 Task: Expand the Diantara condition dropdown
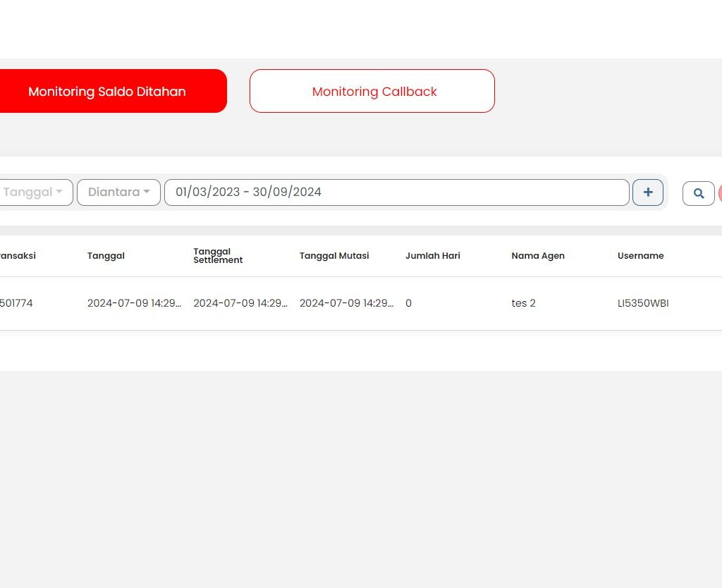(118, 192)
